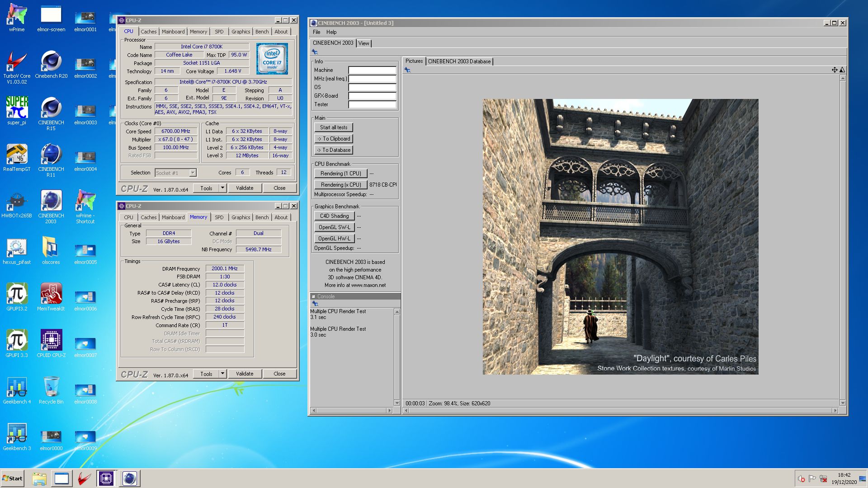This screenshot has height=488, width=868.
Task: Click console scrollbar down arrow
Action: pyautogui.click(x=397, y=403)
